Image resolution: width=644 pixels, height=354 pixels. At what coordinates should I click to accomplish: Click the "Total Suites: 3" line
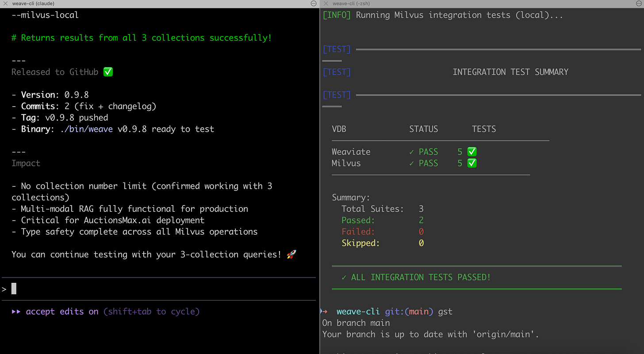coord(383,209)
